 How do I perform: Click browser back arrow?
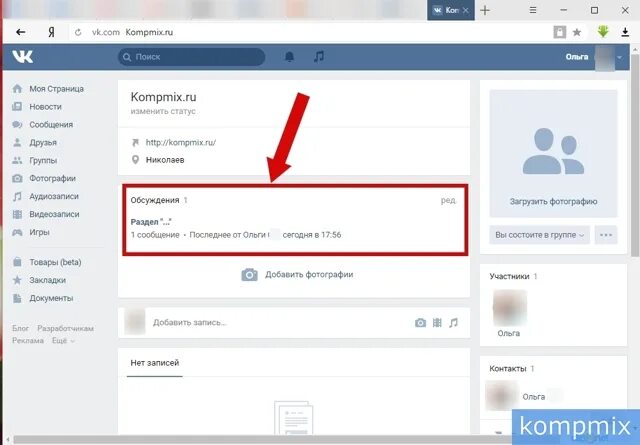click(x=20, y=32)
